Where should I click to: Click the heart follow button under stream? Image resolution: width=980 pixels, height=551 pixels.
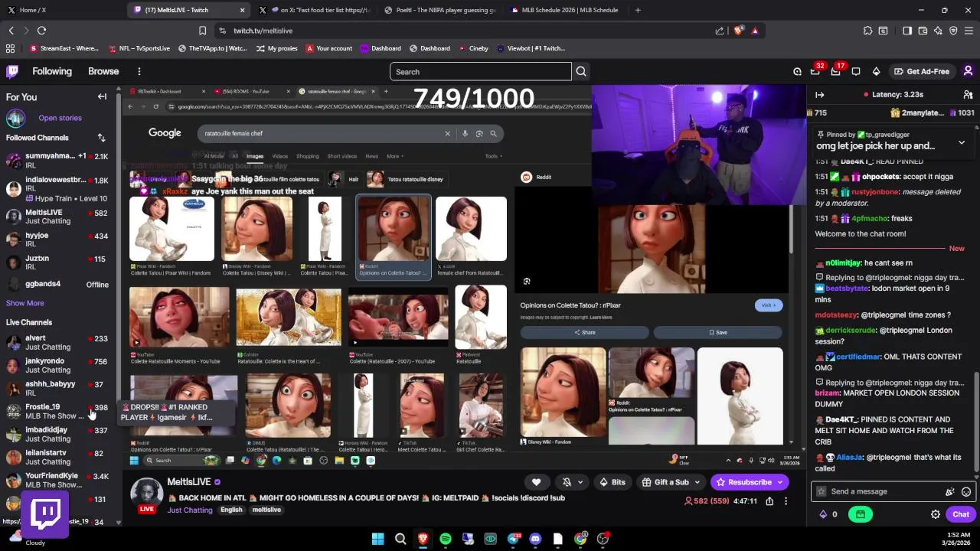point(536,482)
